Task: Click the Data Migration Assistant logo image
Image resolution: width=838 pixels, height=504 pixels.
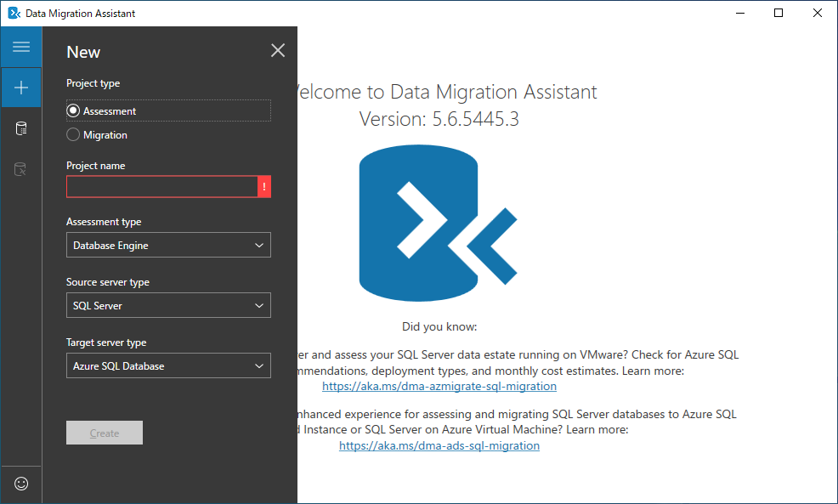Action: coord(439,223)
